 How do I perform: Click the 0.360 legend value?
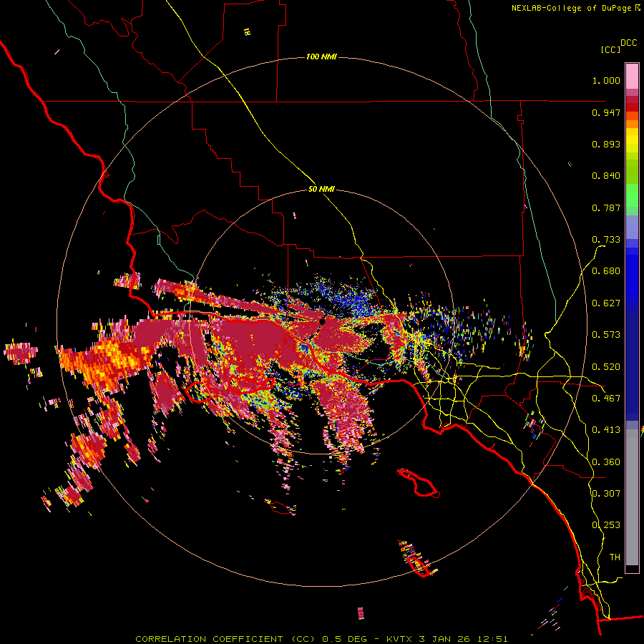tap(606, 462)
